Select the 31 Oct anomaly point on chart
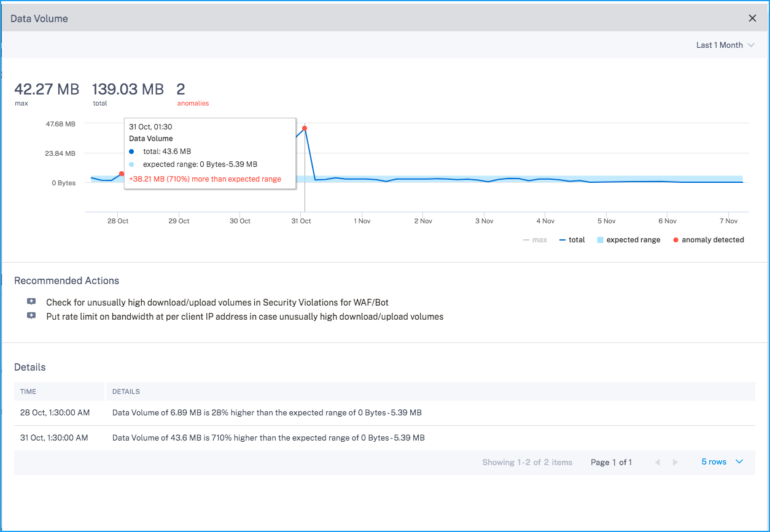The image size is (770, 532). [x=305, y=128]
